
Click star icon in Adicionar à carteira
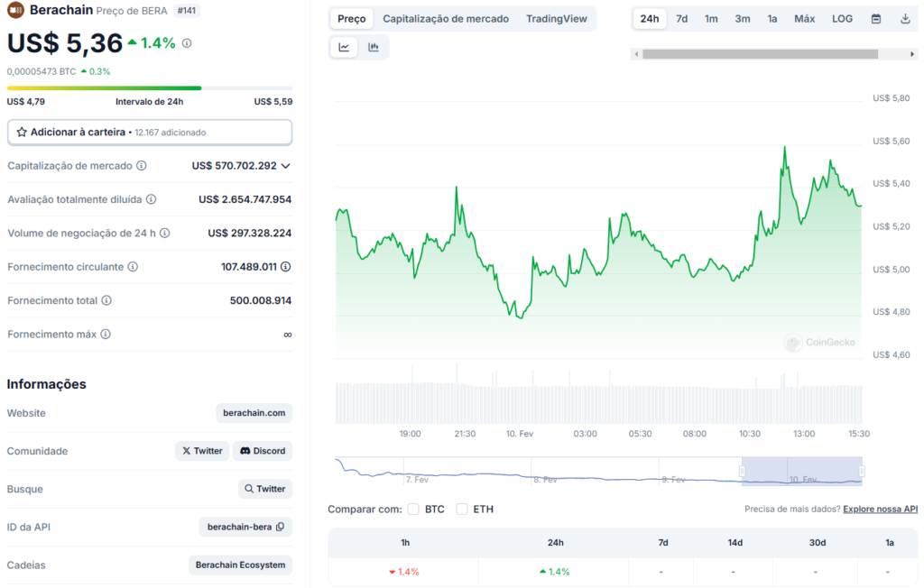pos(22,132)
